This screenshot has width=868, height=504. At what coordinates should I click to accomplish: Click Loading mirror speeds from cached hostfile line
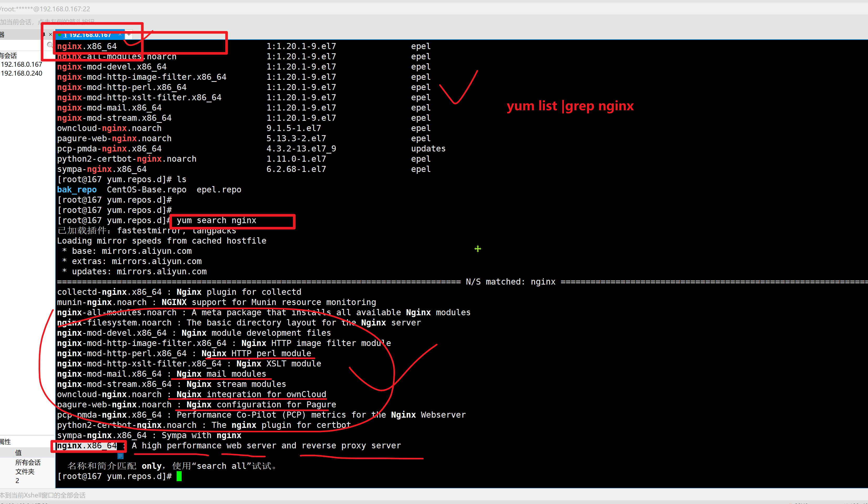click(161, 241)
